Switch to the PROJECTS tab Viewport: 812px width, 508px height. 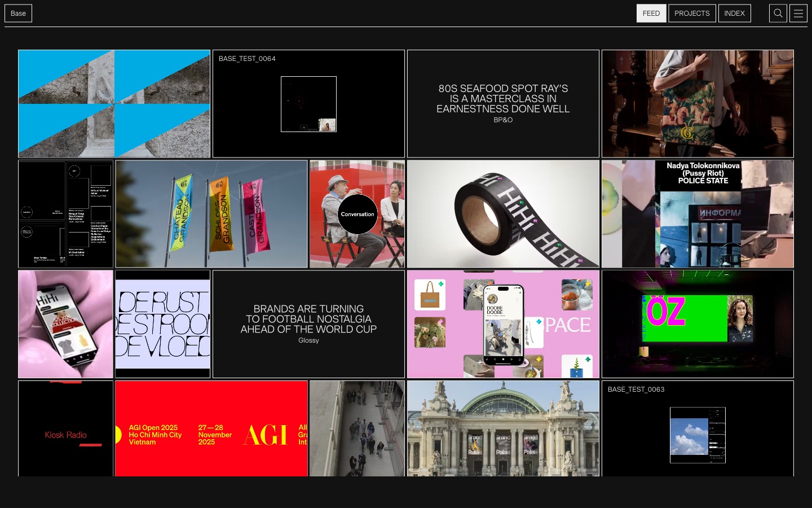pyautogui.click(x=692, y=14)
